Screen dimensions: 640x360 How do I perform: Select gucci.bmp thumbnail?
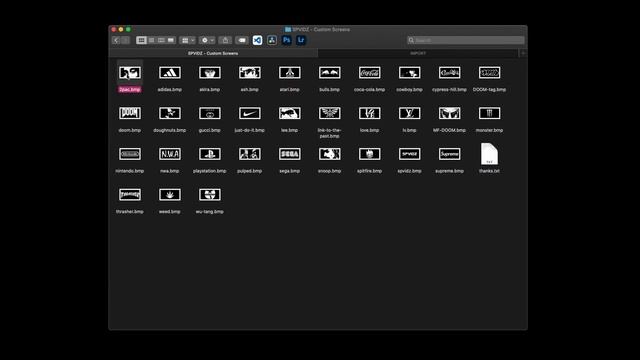pos(210,113)
